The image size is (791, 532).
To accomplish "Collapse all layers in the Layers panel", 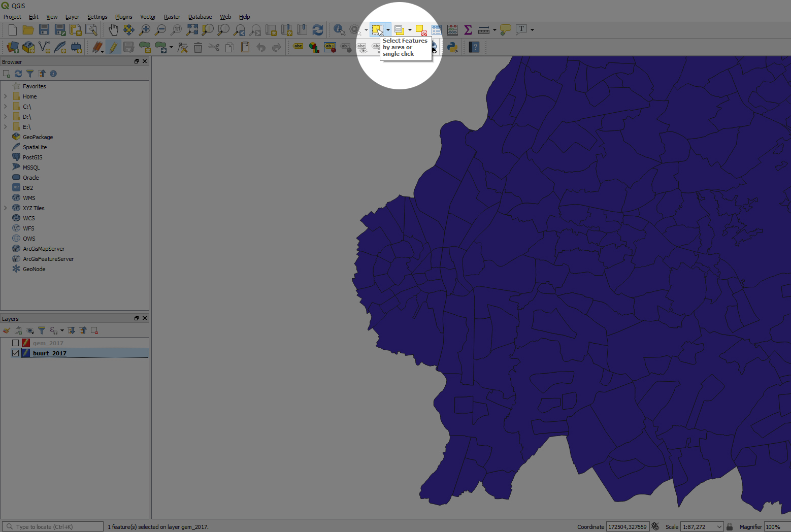I will 83,330.
